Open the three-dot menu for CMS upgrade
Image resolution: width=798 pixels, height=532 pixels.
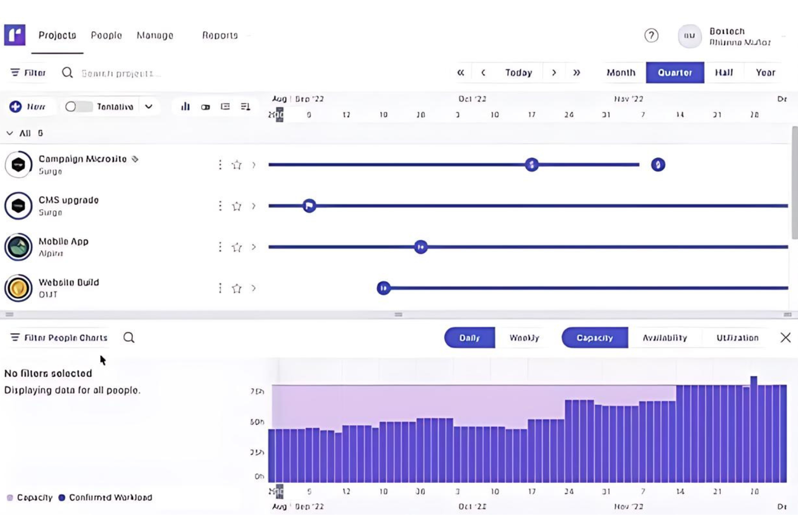[219, 205]
